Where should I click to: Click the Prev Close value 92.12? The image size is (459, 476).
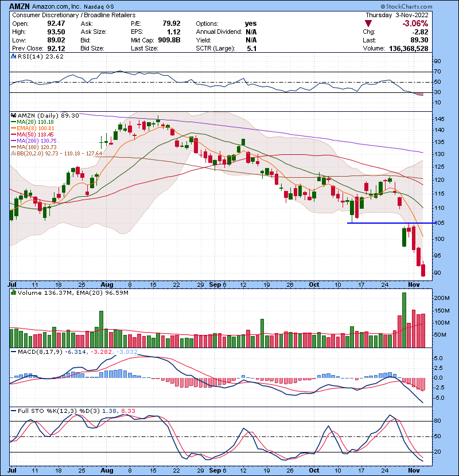tap(56, 48)
